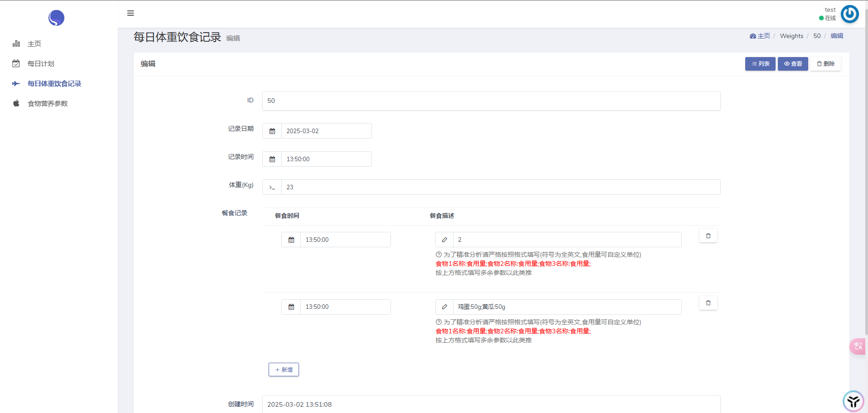Open the 主页 sidebar item
This screenshot has height=413, width=868.
point(34,44)
